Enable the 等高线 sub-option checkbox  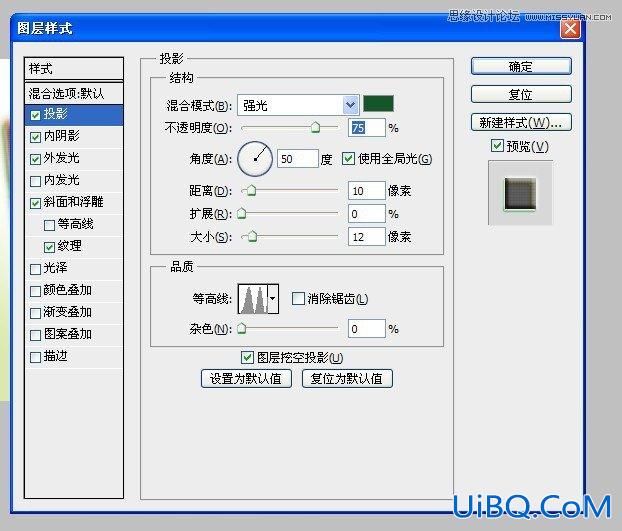[x=49, y=225]
